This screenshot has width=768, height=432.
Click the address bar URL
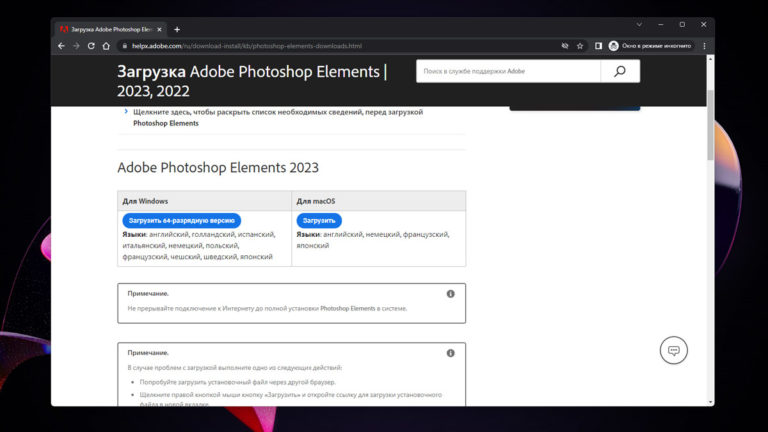(247, 46)
